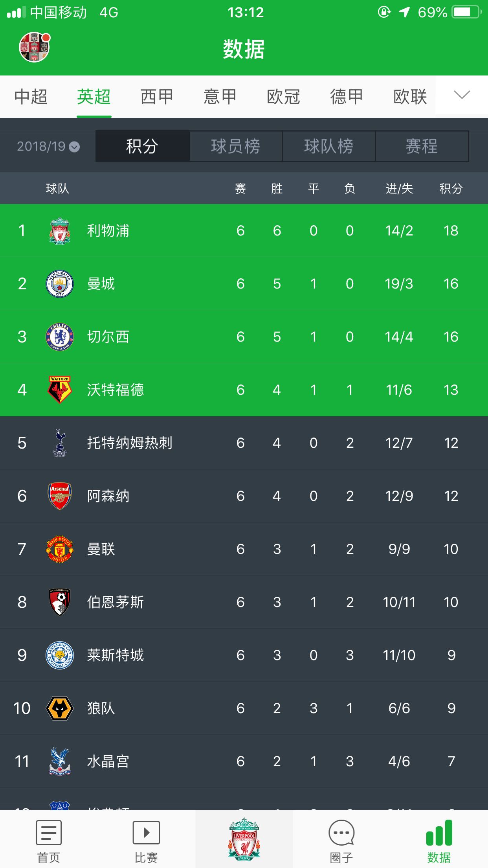Show the 球队榜 team rankings

[328, 147]
